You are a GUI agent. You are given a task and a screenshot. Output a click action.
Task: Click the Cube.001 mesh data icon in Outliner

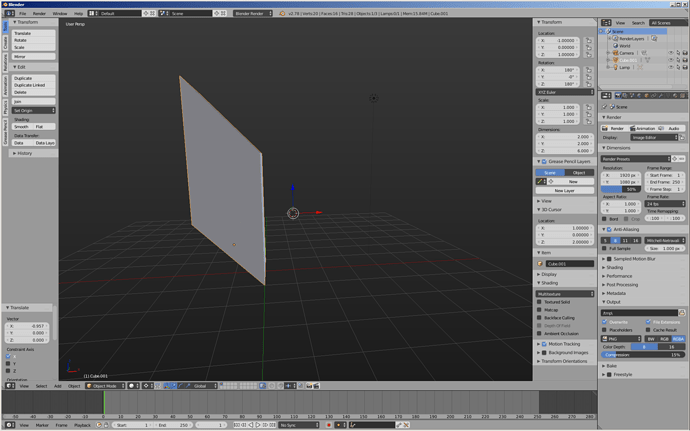[647, 60]
